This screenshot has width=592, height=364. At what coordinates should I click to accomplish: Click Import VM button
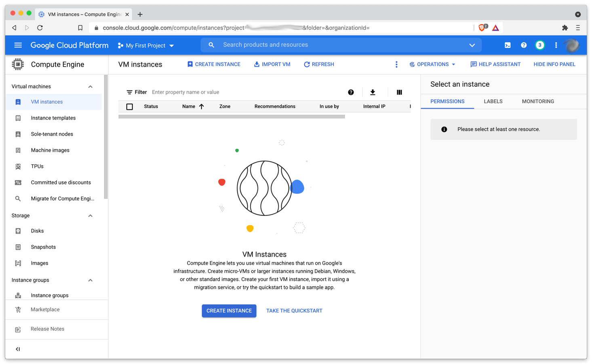point(272,65)
